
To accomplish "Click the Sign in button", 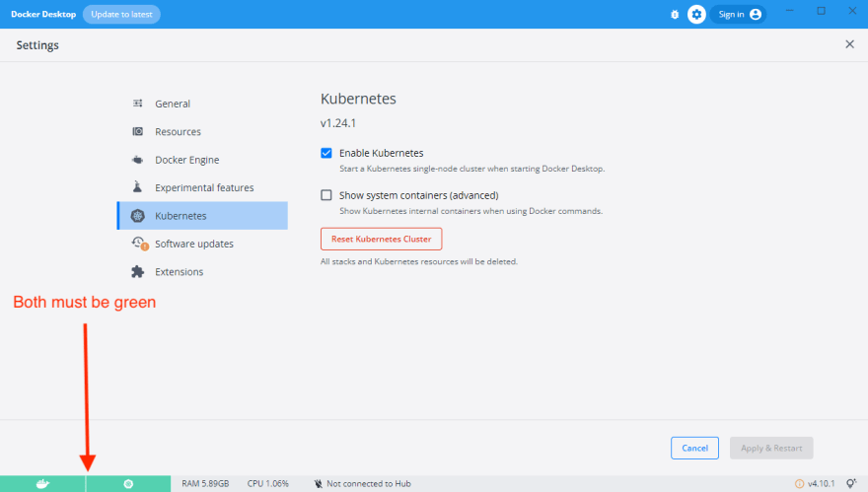I will click(738, 15).
